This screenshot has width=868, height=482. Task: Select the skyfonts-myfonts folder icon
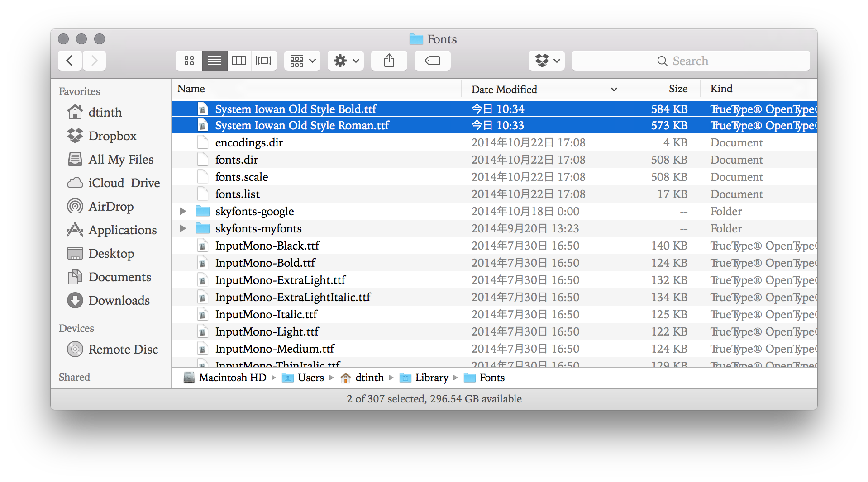pyautogui.click(x=203, y=228)
